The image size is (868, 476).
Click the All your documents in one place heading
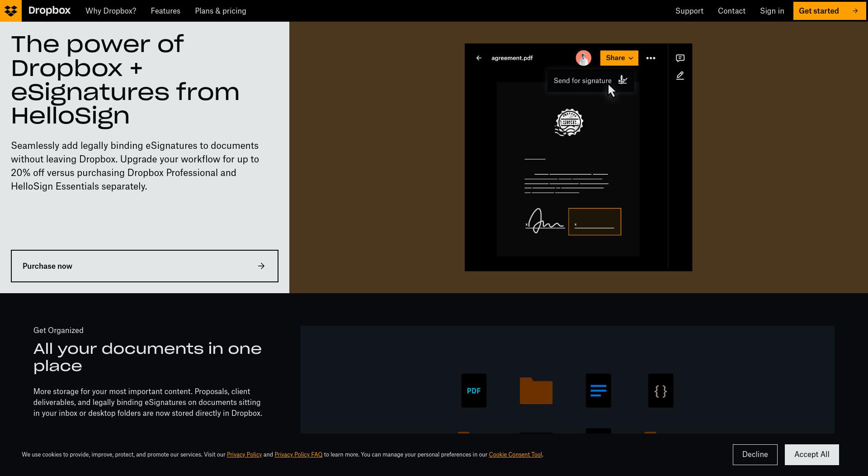coord(147,357)
